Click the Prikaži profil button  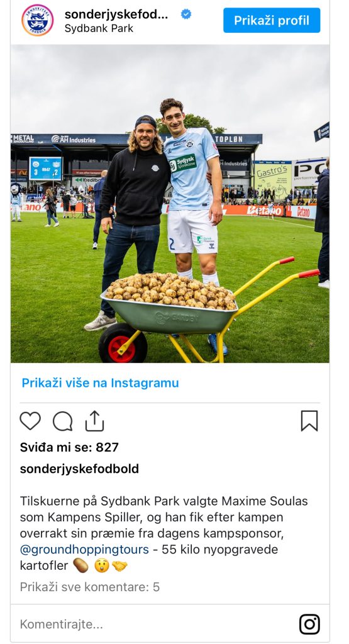tap(272, 20)
